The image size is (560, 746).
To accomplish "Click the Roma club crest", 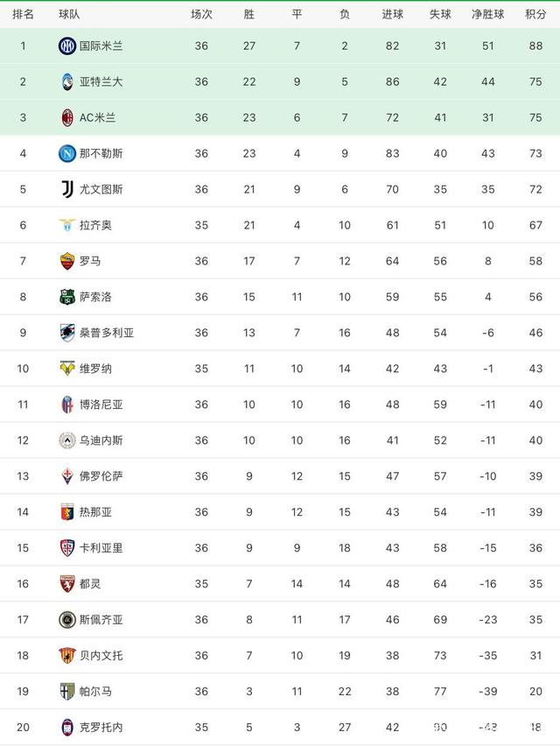I will 67,261.
